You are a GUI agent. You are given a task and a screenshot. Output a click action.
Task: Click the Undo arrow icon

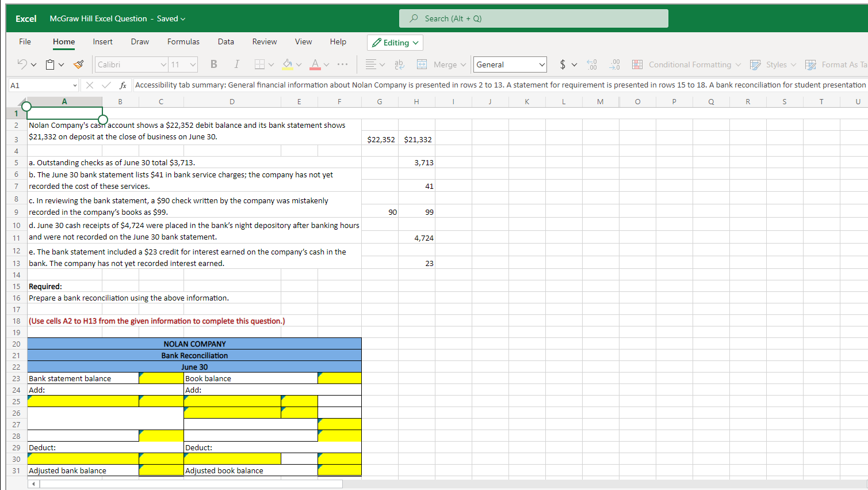(x=22, y=64)
